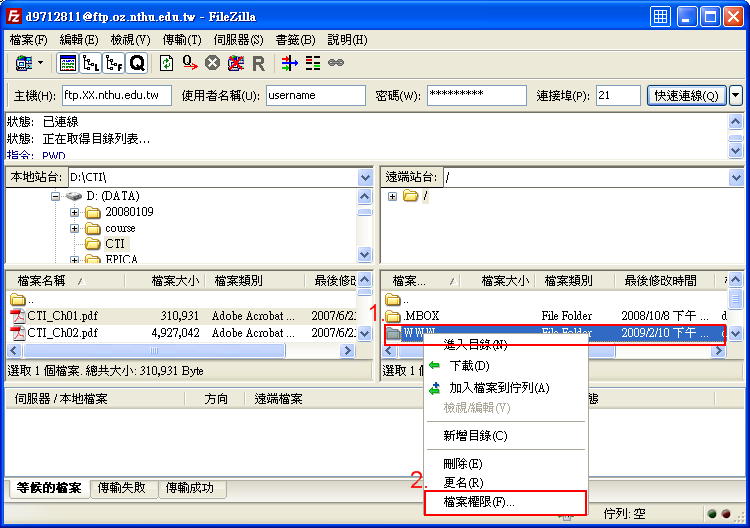Click the disconnect from server icon
Viewport: 750px width, 528px height.
tap(235, 63)
